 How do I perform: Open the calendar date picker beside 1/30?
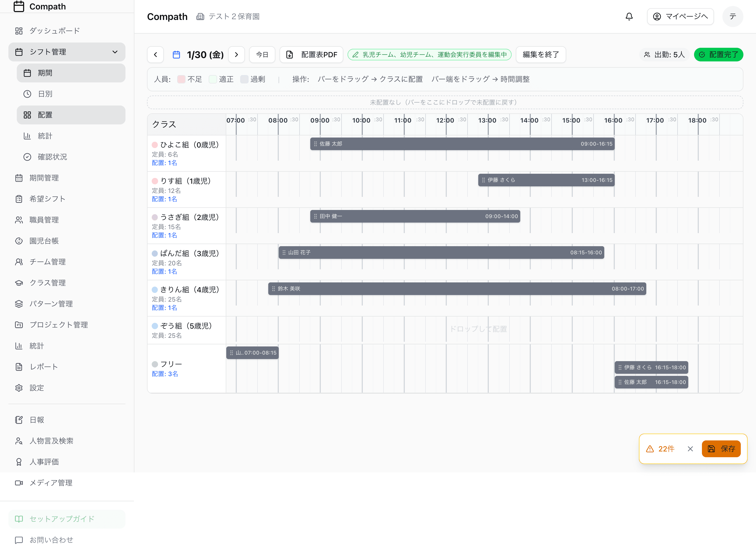click(176, 54)
